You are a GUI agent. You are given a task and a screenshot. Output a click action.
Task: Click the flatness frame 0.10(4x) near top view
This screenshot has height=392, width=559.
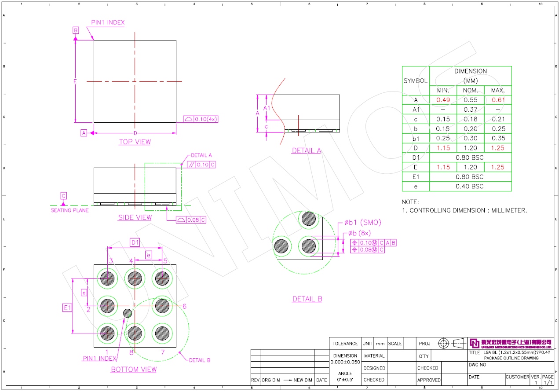click(x=201, y=119)
